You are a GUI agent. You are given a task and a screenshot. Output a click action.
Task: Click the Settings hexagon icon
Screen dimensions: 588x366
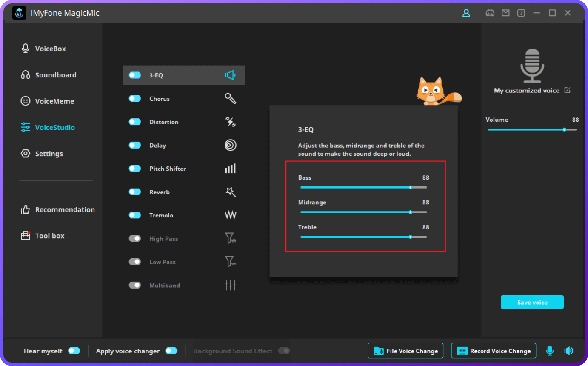tap(26, 154)
